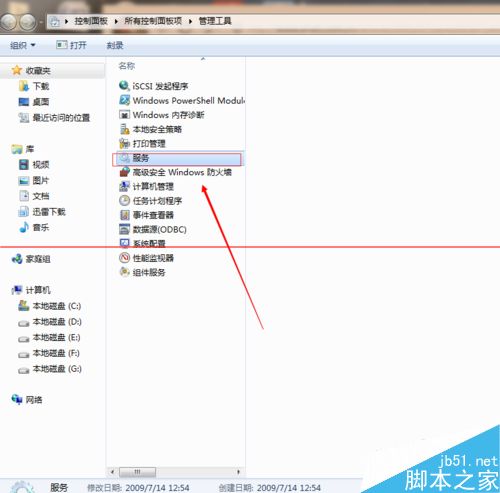Expand the arrow after 控制面板 breadcrumb

[x=116, y=21]
